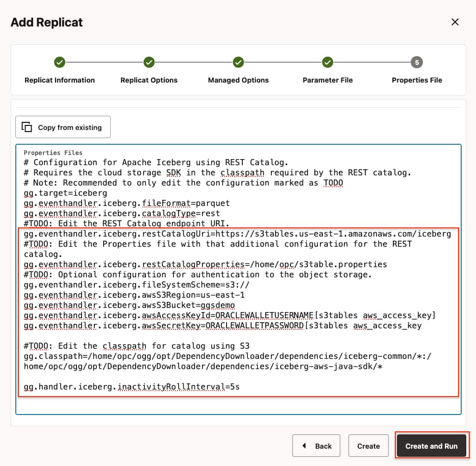Image resolution: width=476 pixels, height=466 pixels.
Task: Go Back to the previous step
Action: [316, 446]
